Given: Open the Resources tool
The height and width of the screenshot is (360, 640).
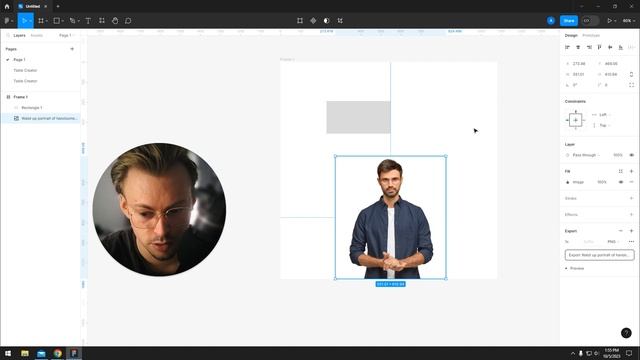Looking at the screenshot, I should coord(102,20).
